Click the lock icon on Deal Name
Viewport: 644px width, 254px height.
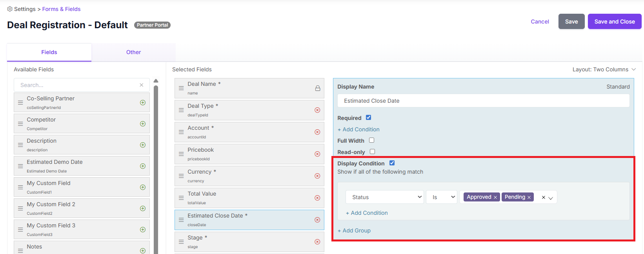tap(318, 88)
